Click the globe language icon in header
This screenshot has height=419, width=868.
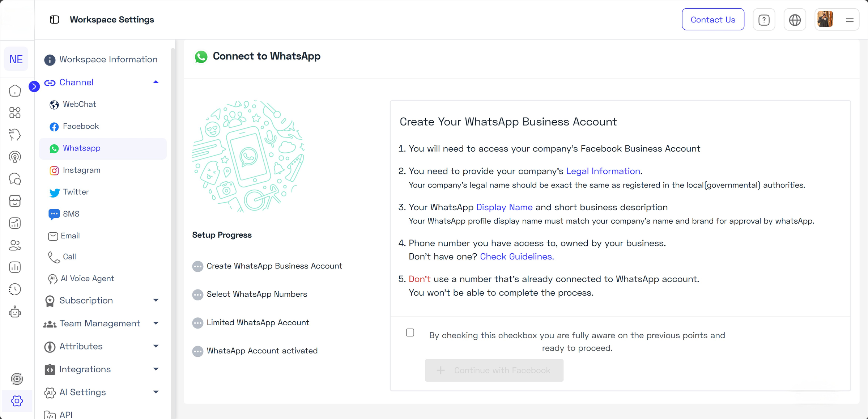click(795, 20)
